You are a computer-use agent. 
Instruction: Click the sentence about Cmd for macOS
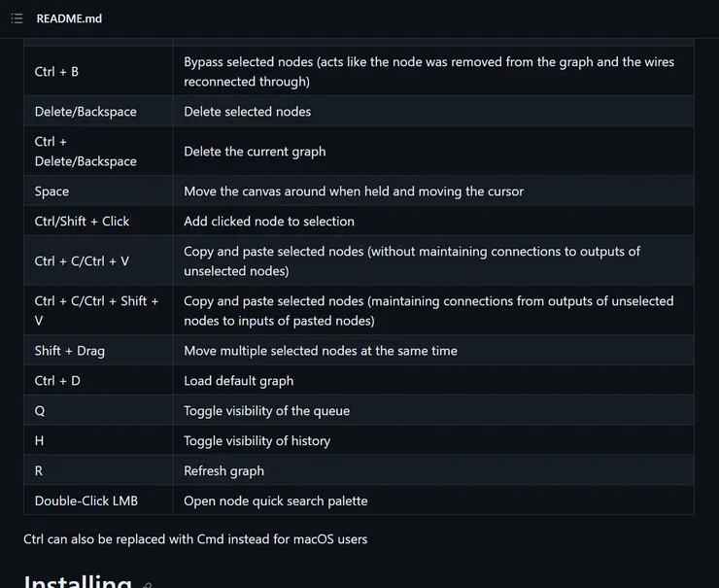point(195,538)
